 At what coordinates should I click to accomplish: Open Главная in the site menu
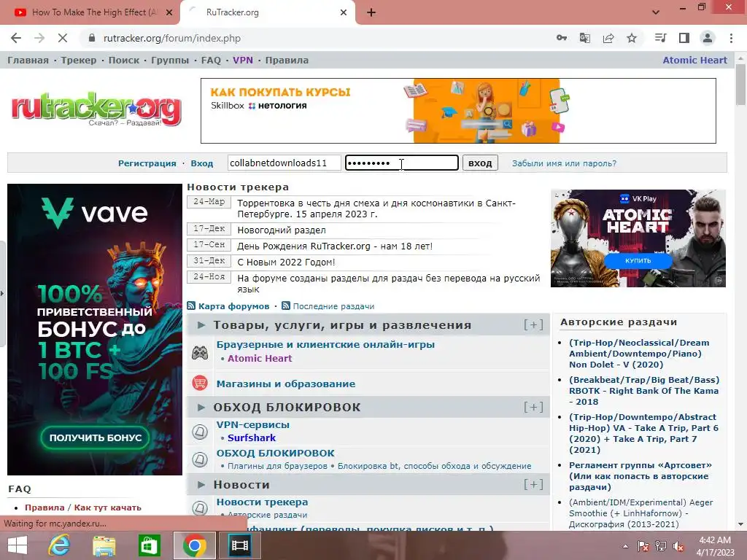coord(28,61)
